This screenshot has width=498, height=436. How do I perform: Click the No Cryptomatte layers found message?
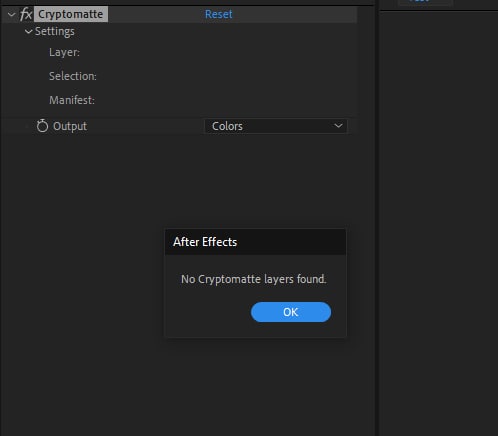pos(254,279)
